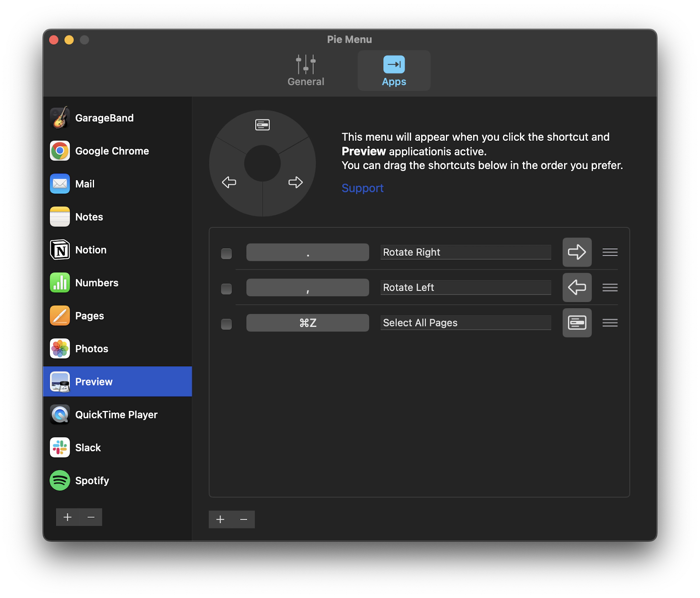The image size is (700, 598).
Task: Minimize the Pie Menu window
Action: (x=69, y=40)
